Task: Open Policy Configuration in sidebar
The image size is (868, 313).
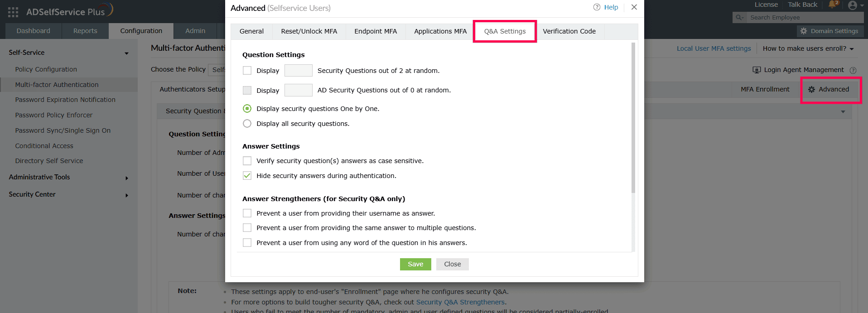Action: point(46,69)
